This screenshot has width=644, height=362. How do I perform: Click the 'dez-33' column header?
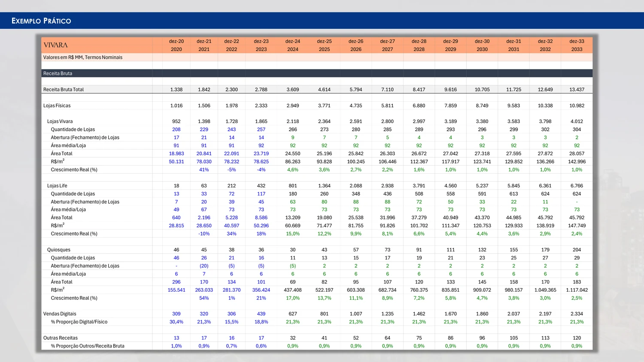click(577, 42)
